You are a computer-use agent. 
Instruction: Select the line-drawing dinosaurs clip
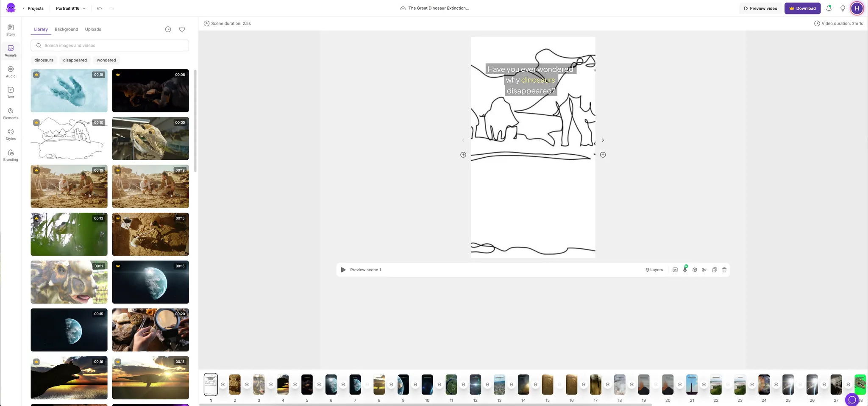(69, 139)
